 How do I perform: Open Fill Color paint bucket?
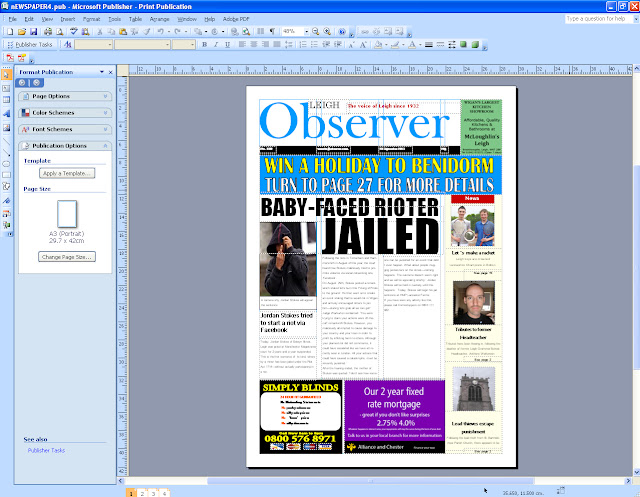(378, 45)
